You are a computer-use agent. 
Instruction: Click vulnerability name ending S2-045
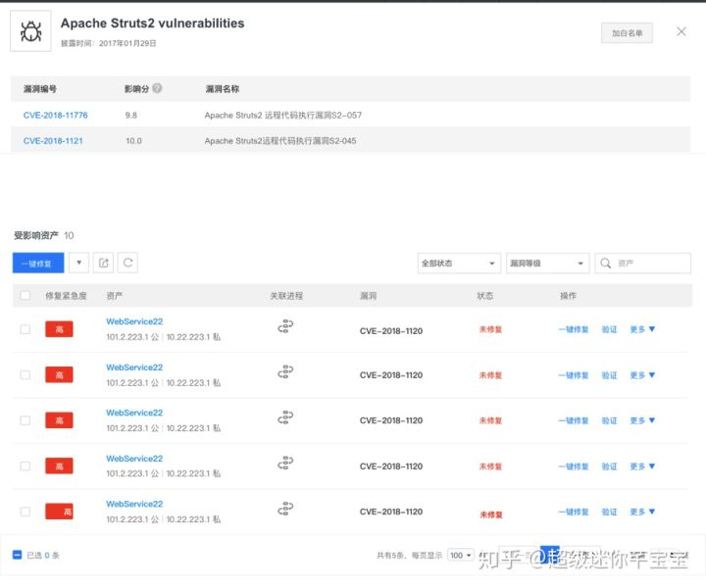(x=280, y=141)
